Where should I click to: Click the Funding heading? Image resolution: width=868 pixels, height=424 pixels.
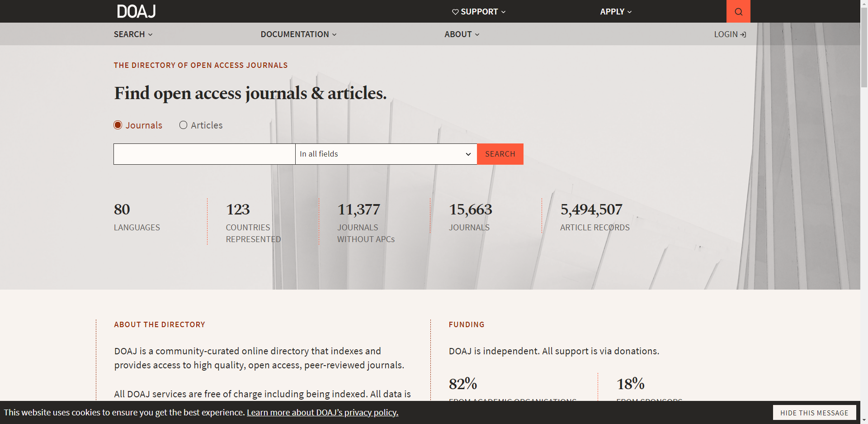point(467,324)
